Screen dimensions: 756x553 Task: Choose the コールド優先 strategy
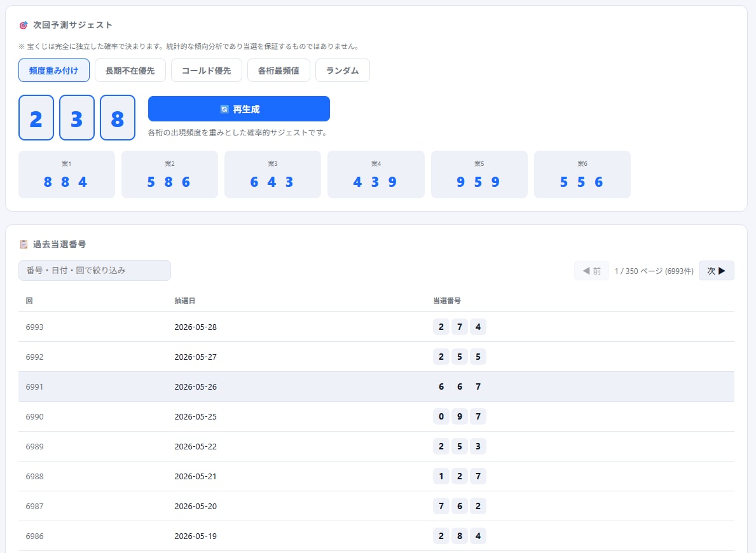click(x=207, y=71)
